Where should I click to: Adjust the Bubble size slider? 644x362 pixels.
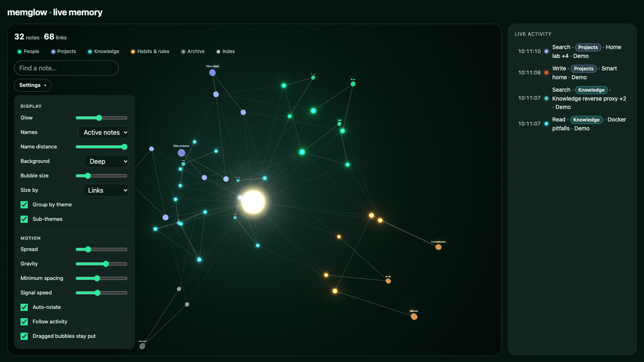[101, 176]
